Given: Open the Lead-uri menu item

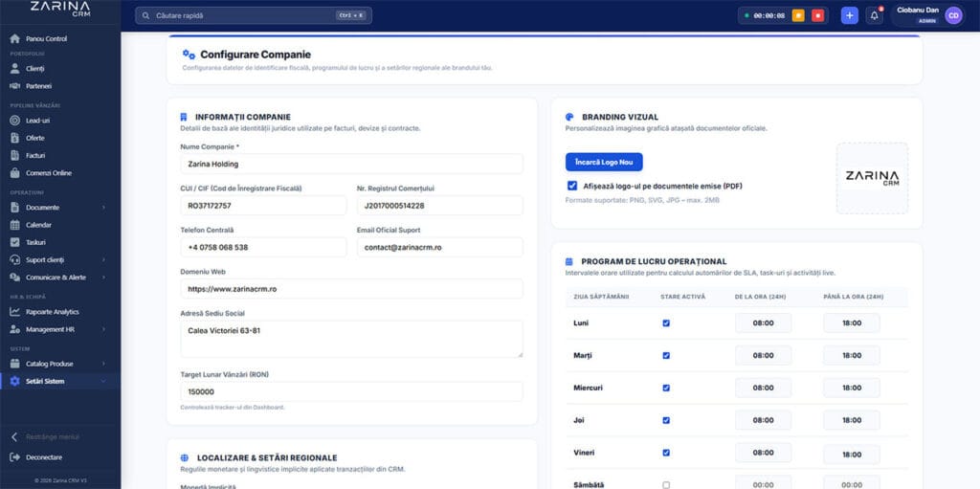Looking at the screenshot, I should (60, 121).
